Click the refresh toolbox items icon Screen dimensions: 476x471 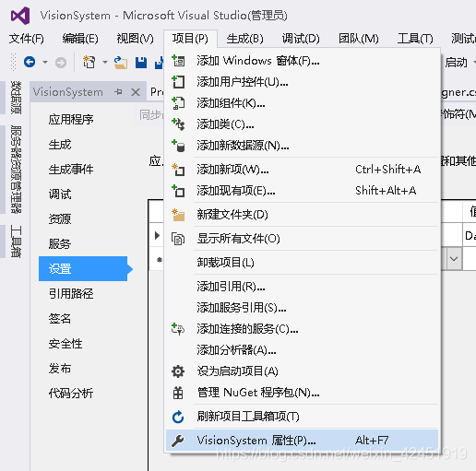pyautogui.click(x=178, y=417)
